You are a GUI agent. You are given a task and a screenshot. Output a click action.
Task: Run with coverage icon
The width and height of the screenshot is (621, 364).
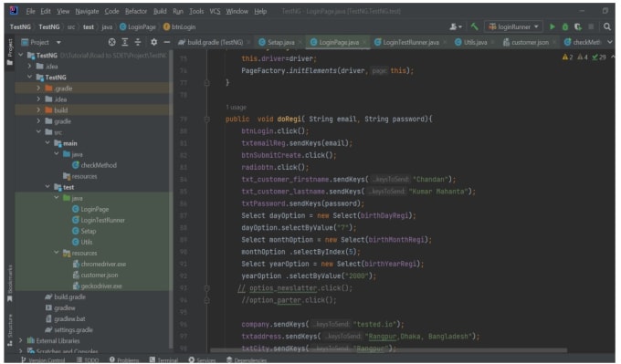coord(578,26)
